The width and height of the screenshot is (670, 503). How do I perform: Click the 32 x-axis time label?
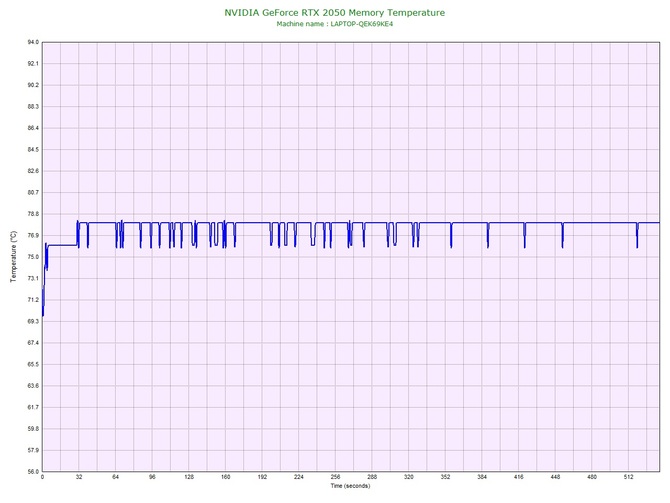coord(79,477)
